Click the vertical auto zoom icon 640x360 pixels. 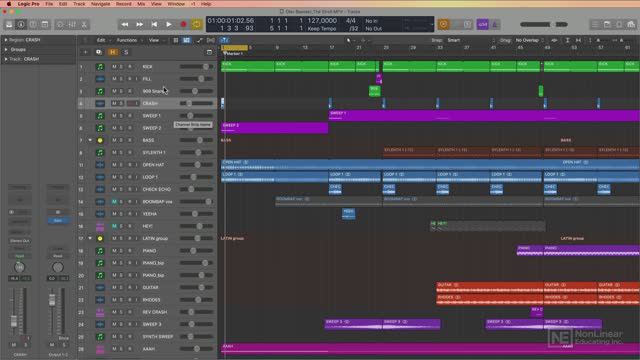(567, 40)
